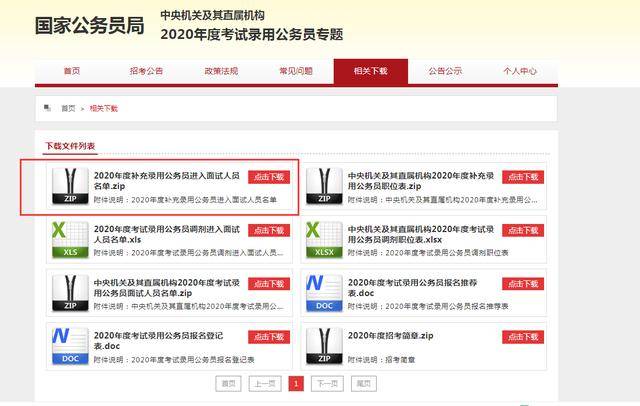Click 国家公务员局 site title
This screenshot has height=406, width=640.
90,26
